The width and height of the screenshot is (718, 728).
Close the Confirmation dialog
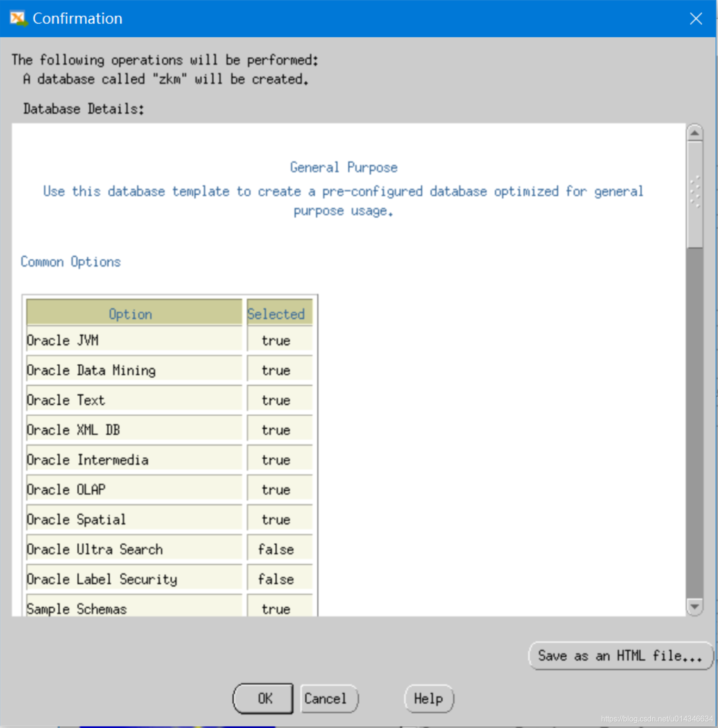point(696,19)
